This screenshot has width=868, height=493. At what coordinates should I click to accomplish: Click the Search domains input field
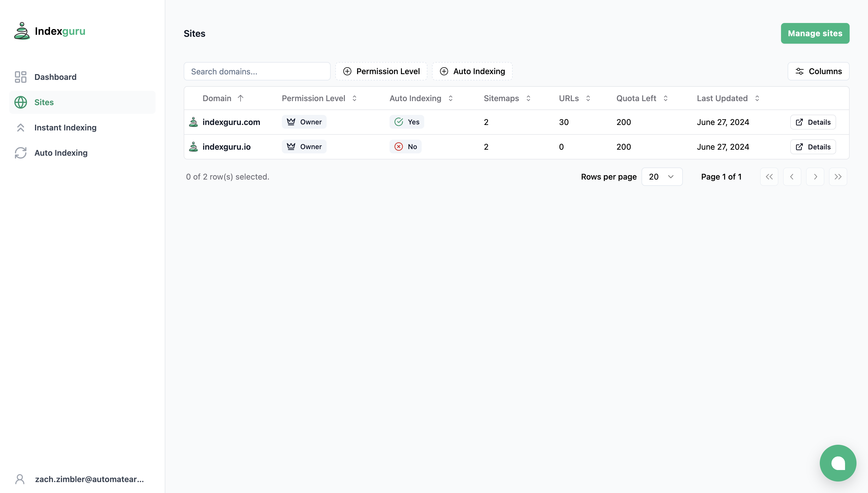tap(257, 72)
